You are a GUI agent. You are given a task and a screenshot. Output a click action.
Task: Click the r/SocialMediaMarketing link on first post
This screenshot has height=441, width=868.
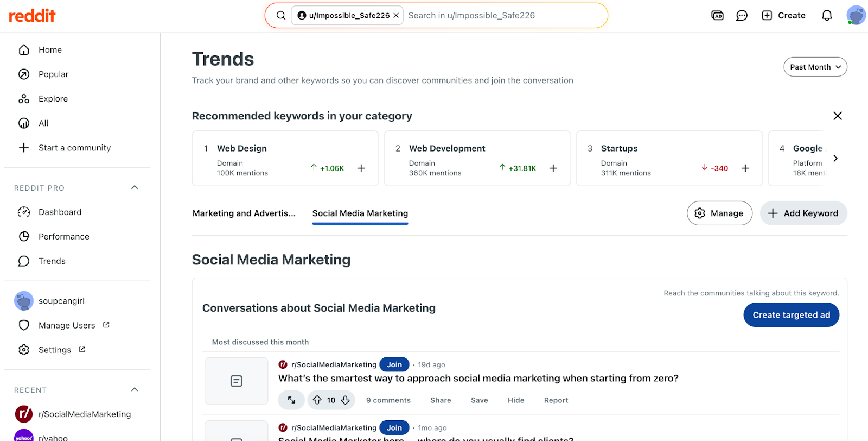tap(334, 364)
